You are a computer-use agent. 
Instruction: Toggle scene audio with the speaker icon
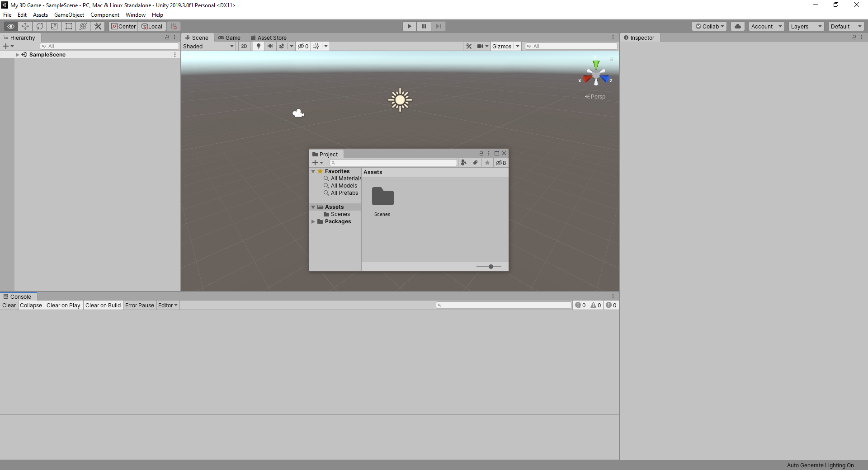tap(270, 46)
